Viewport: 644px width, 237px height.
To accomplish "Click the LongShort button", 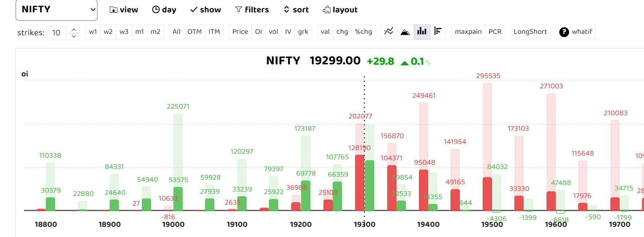I will tap(530, 32).
